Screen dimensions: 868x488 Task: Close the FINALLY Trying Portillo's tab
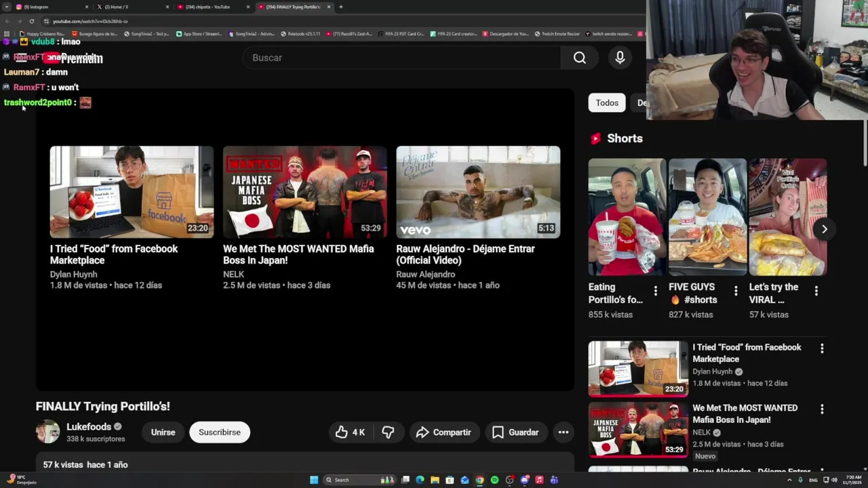click(329, 7)
